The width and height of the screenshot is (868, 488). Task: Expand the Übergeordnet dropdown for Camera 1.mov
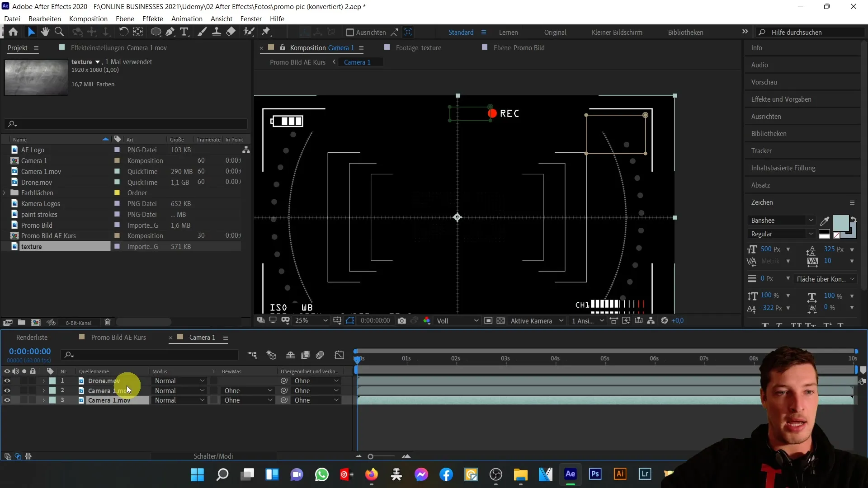point(316,391)
